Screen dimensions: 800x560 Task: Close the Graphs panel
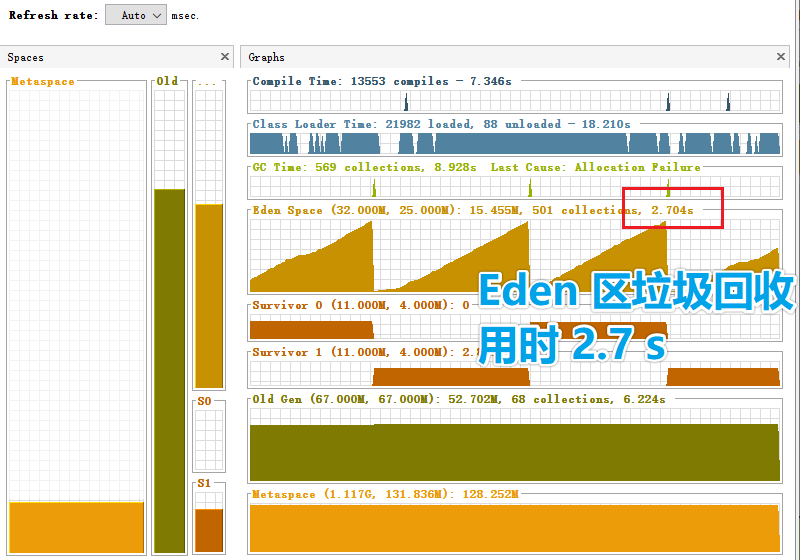point(782,58)
